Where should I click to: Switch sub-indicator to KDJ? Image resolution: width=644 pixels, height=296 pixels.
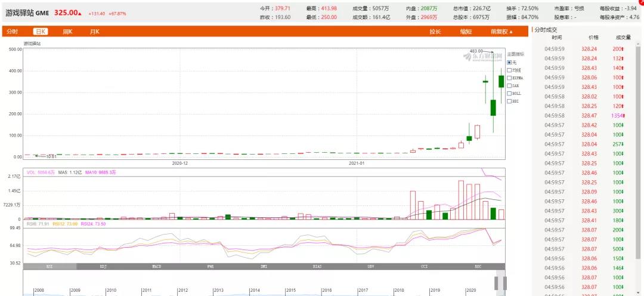tap(103, 266)
